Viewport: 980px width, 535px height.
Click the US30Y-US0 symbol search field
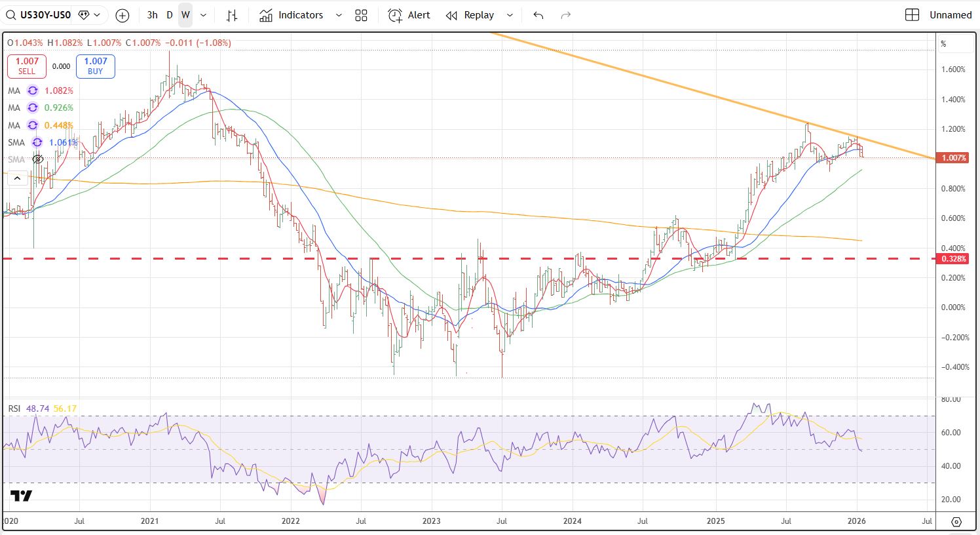(39, 15)
